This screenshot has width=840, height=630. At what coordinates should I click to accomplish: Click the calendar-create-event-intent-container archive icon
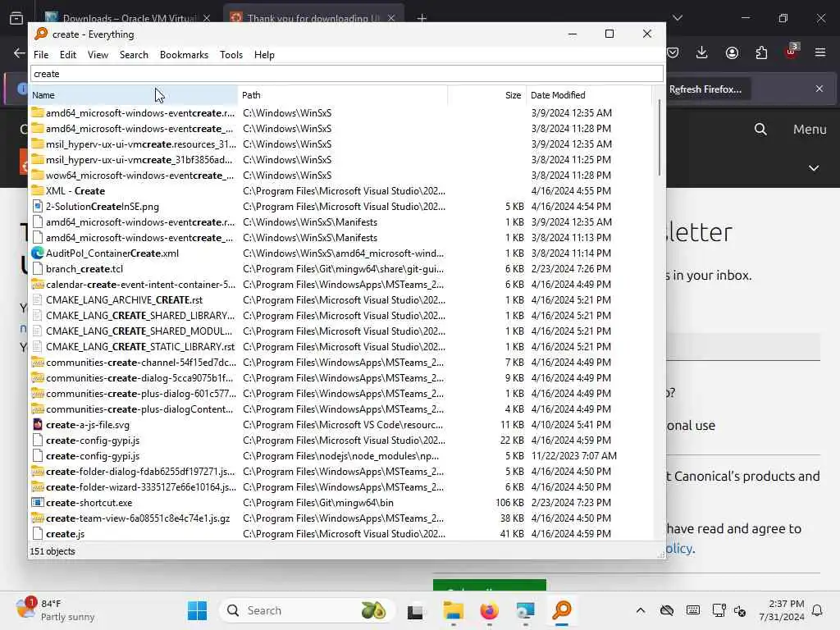[38, 285]
